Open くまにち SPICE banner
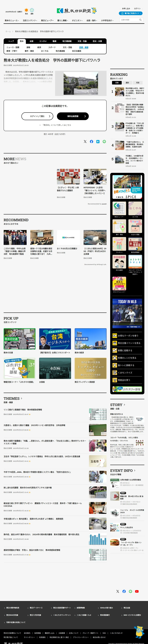Image resolution: width=148 pixels, height=644 pixels. (127, 187)
